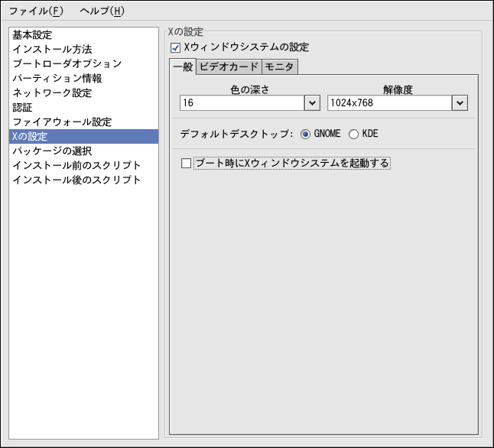
Task: Open the ファイル(F) menu
Action: (35, 11)
